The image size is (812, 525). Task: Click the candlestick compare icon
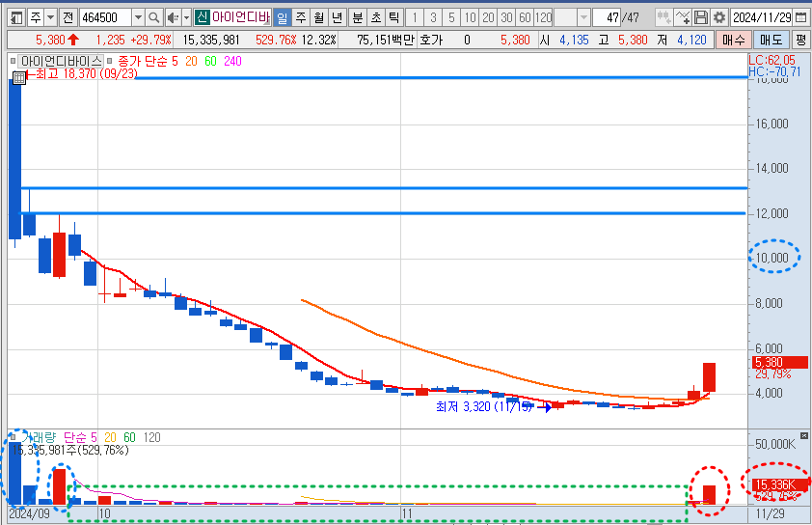pos(663,18)
